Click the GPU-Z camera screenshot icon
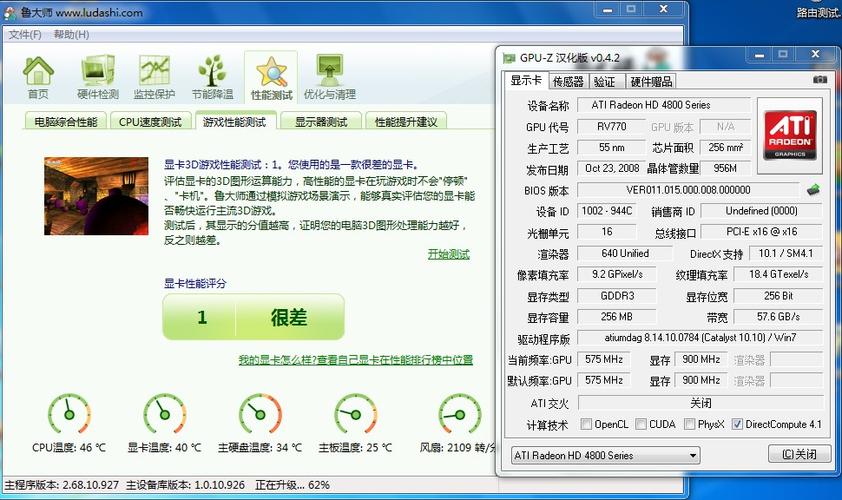The width and height of the screenshot is (842, 500). [819, 79]
